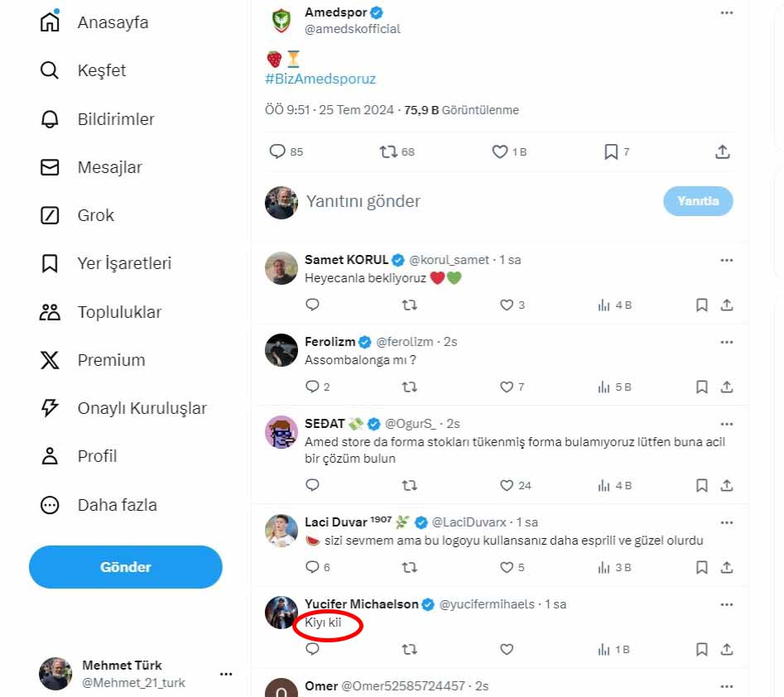
Task: Like SEDAT's reply about forma stocks
Action: point(507,485)
